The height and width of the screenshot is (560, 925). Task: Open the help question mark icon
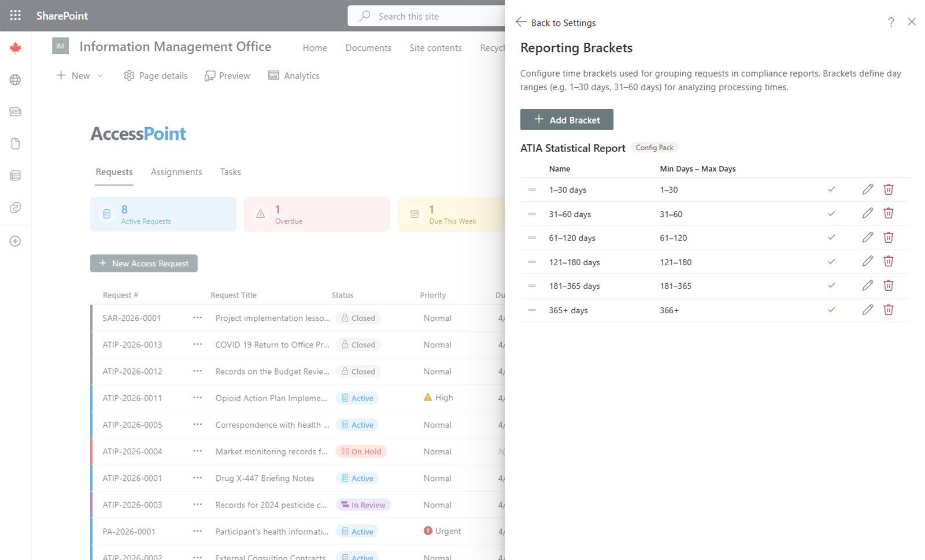(891, 22)
